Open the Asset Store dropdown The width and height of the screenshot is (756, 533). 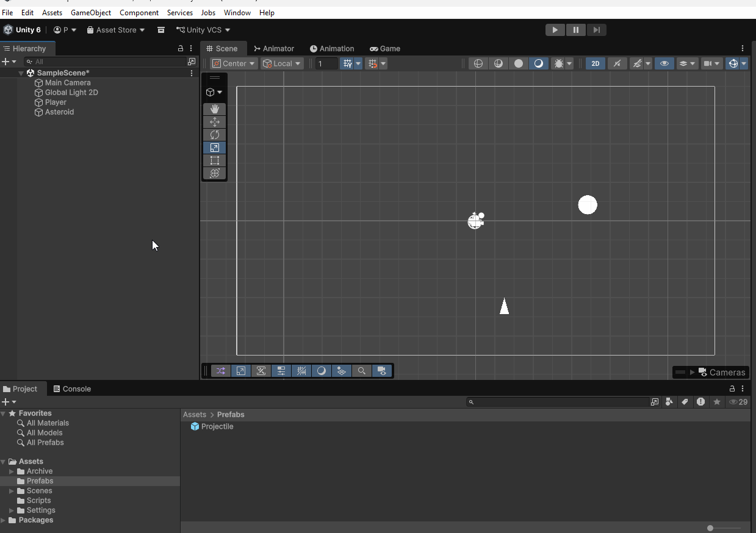tap(116, 30)
